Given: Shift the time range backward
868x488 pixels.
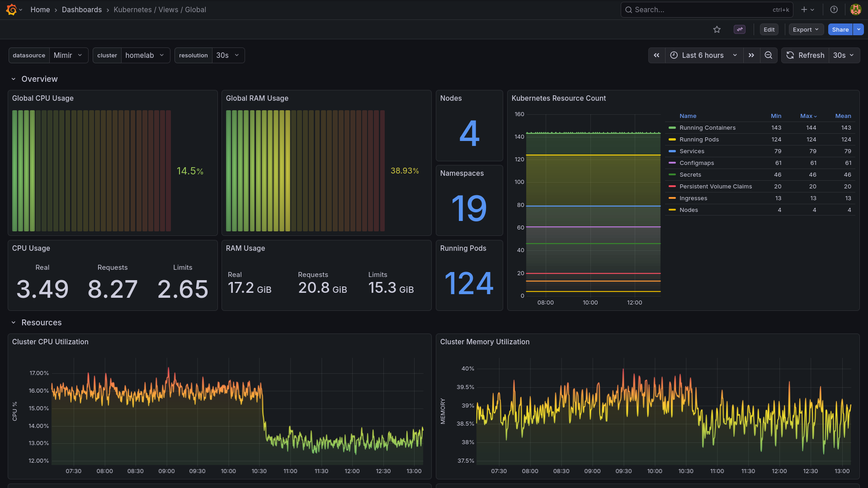Looking at the screenshot, I should pos(657,55).
